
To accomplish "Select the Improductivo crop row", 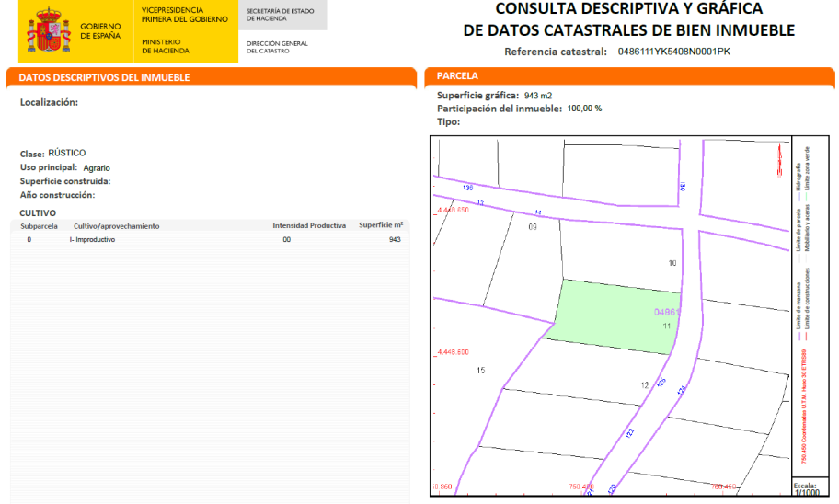I will point(211,240).
